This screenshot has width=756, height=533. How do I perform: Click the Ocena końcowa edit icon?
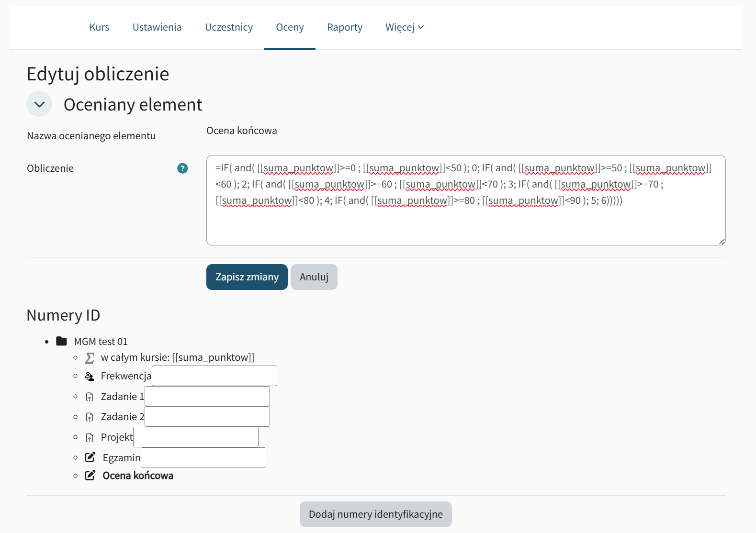[90, 476]
